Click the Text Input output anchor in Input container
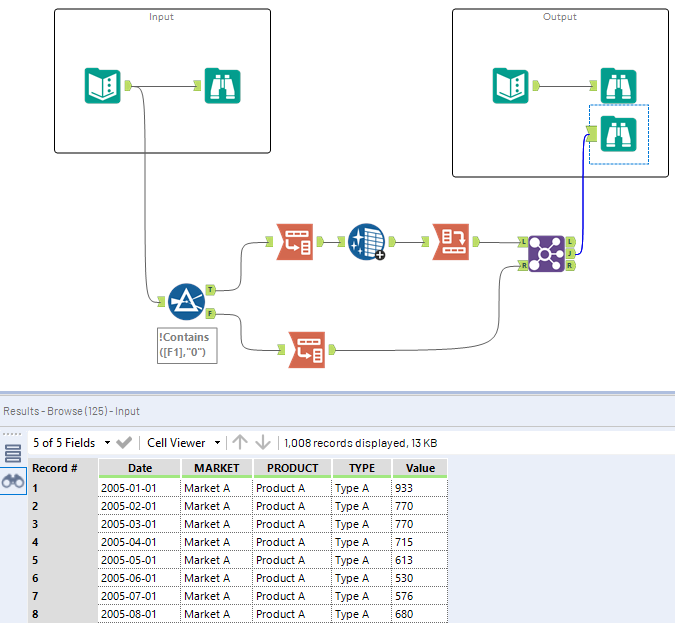Viewport: 675px width, 623px height. coord(128,85)
